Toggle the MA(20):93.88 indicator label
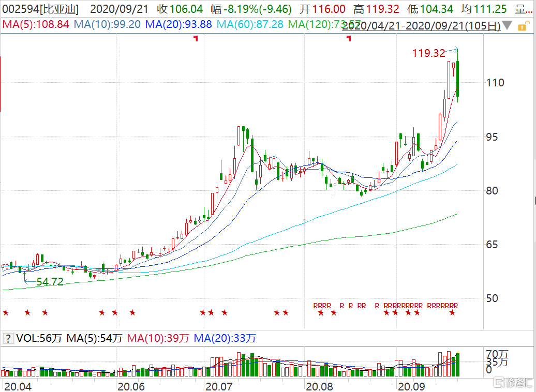536x392 pixels. 178,25
